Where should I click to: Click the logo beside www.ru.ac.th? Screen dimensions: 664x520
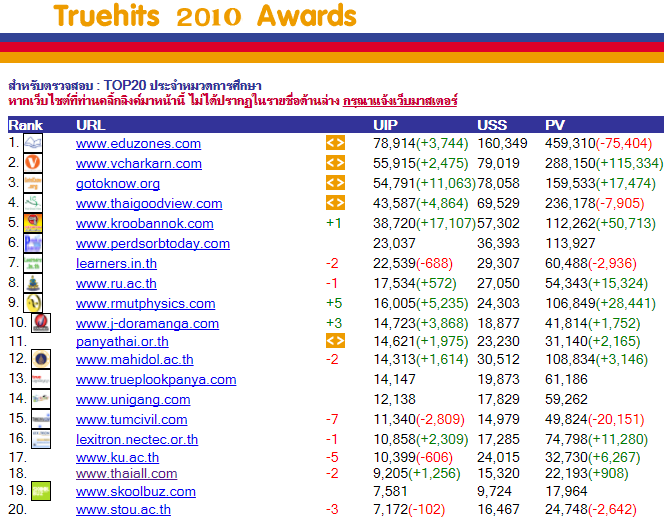[33, 283]
